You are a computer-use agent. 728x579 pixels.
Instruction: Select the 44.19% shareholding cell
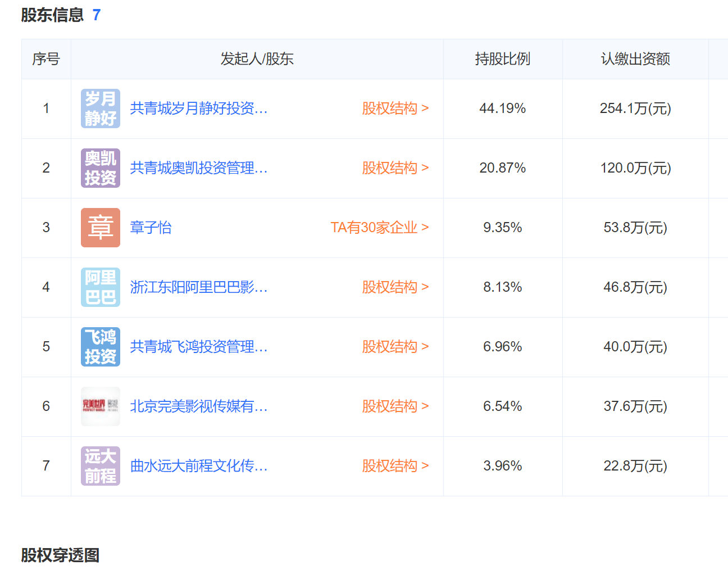[503, 108]
